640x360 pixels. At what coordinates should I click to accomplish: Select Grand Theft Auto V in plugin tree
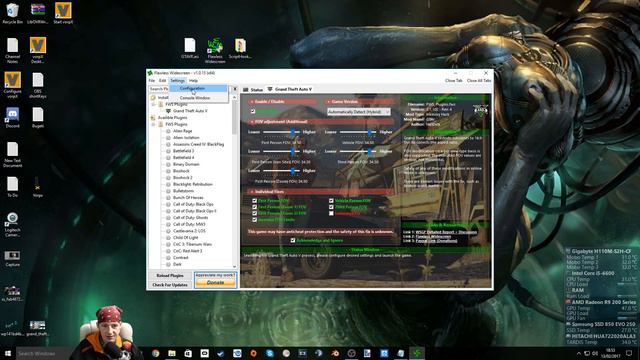tap(190, 111)
